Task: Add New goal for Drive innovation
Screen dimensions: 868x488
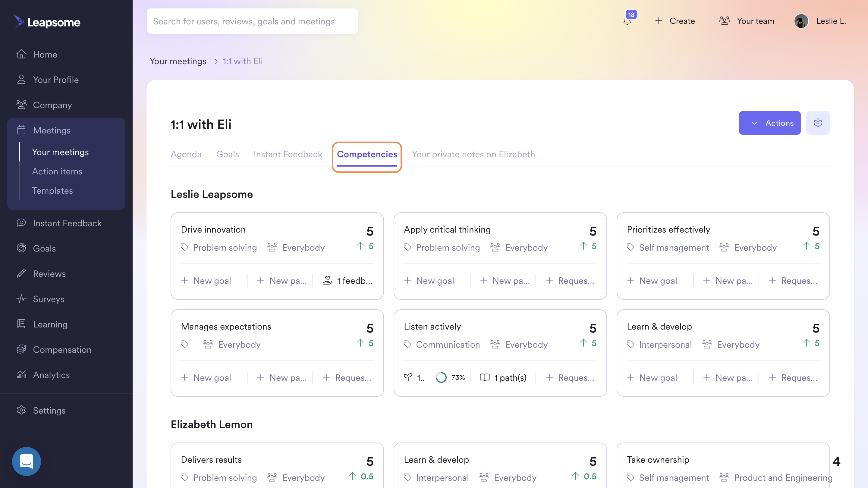Action: pyautogui.click(x=206, y=280)
